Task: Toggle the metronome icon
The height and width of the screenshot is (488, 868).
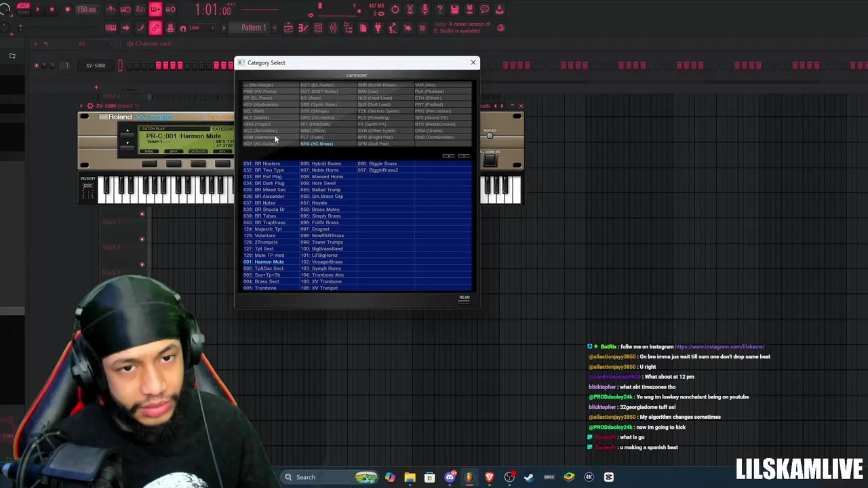Action: click(111, 9)
